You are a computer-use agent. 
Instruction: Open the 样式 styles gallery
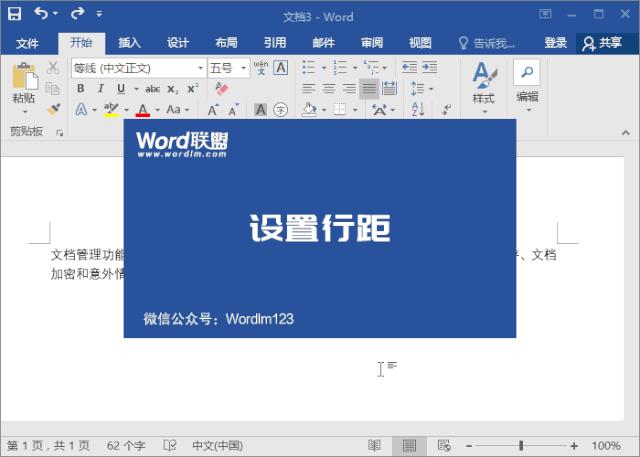(x=484, y=87)
